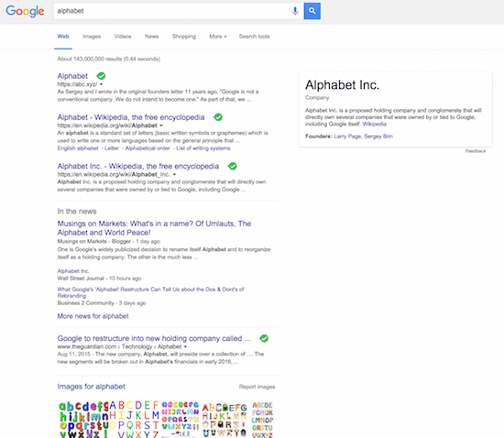Click About 143,000,000 results text
The width and height of the screenshot is (504, 438).
[x=109, y=59]
